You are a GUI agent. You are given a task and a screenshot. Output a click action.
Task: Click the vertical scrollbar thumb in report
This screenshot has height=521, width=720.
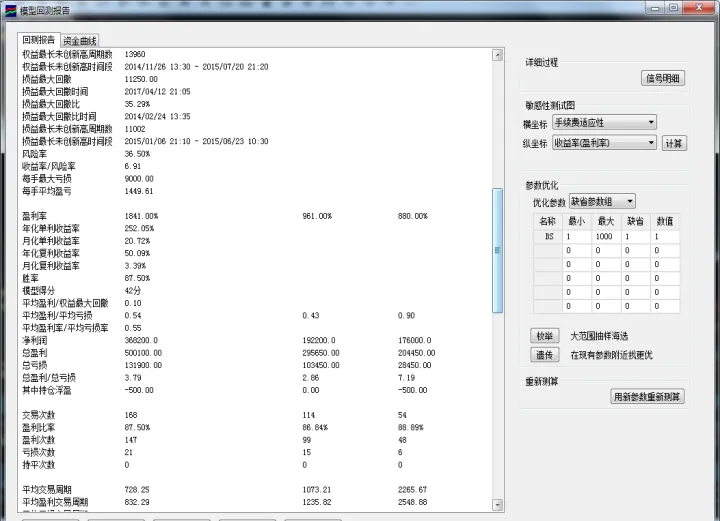coord(497,250)
